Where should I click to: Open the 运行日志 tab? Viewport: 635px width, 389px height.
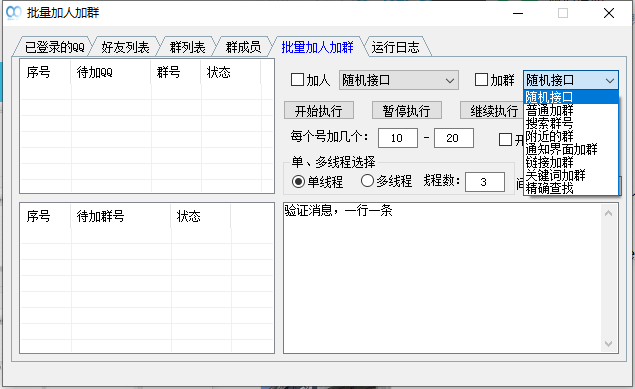(x=396, y=47)
